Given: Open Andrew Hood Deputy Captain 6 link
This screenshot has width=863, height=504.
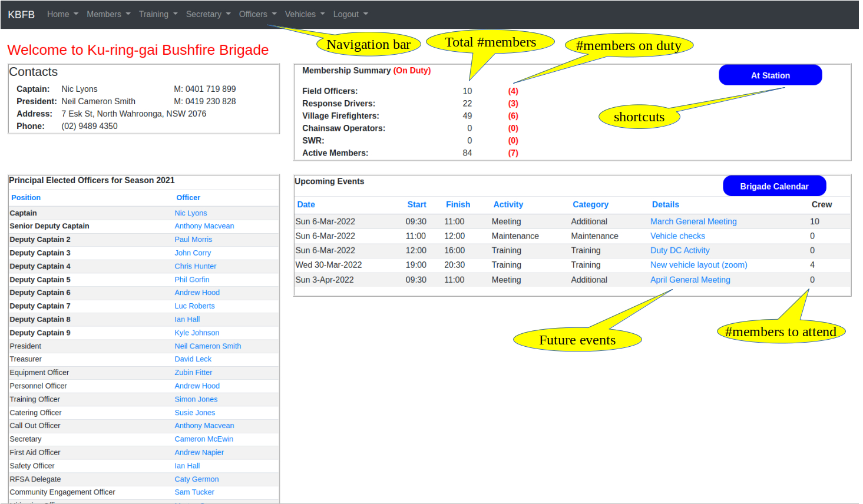Looking at the screenshot, I should (x=197, y=293).
